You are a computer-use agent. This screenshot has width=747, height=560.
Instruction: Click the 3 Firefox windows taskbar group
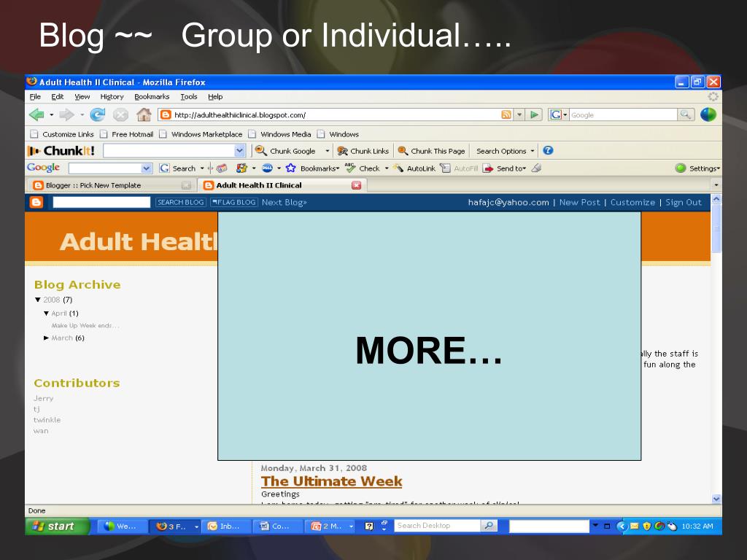(x=175, y=526)
